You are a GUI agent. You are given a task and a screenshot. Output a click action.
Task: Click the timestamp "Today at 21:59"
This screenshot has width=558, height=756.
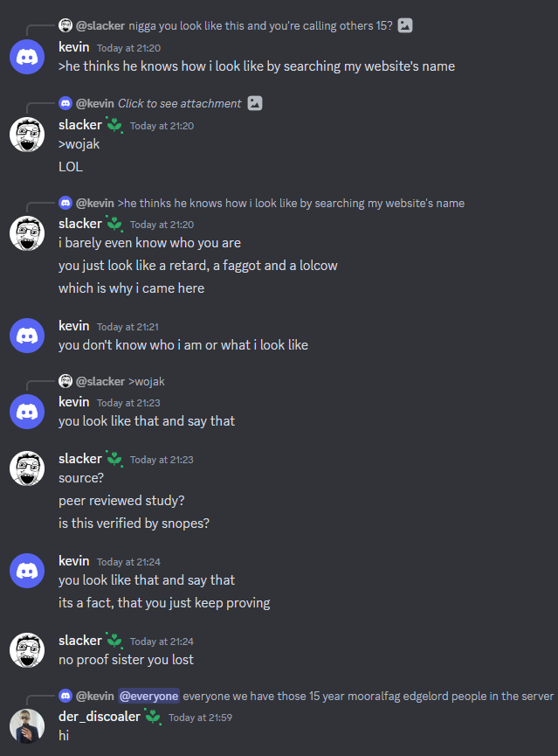click(x=200, y=718)
